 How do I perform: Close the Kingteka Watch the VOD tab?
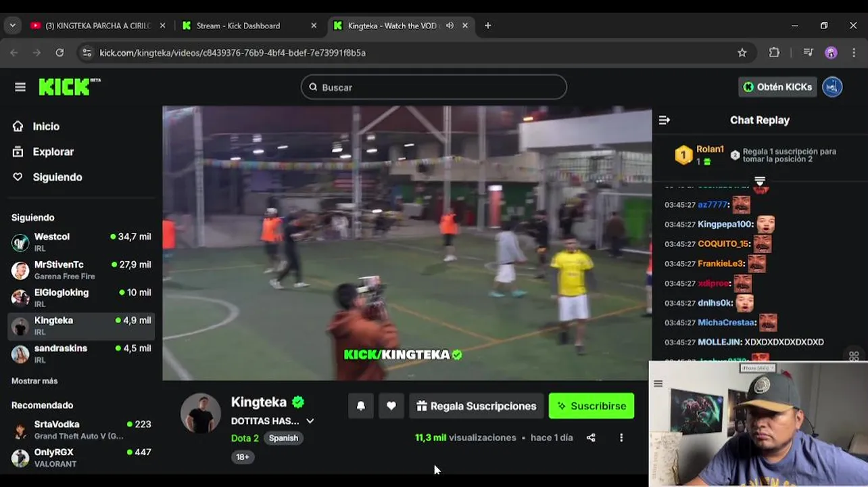pos(465,26)
